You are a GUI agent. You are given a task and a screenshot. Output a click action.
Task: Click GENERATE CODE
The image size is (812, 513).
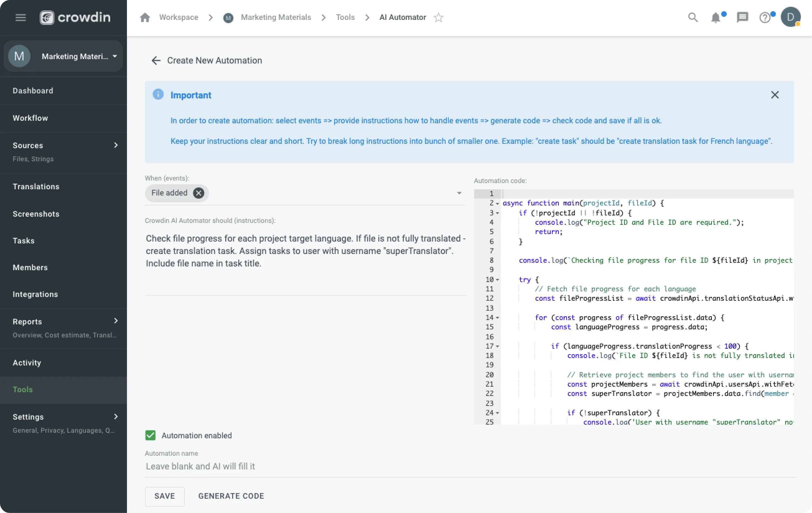231,496
